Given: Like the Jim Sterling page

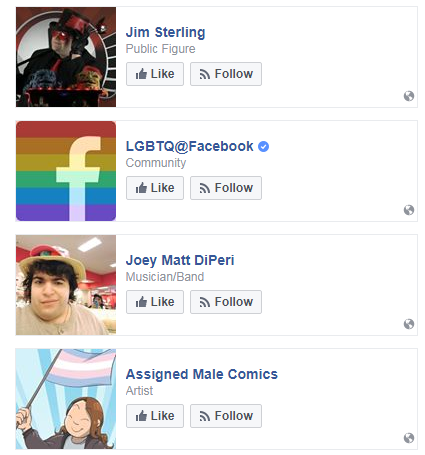Looking at the screenshot, I should point(155,74).
